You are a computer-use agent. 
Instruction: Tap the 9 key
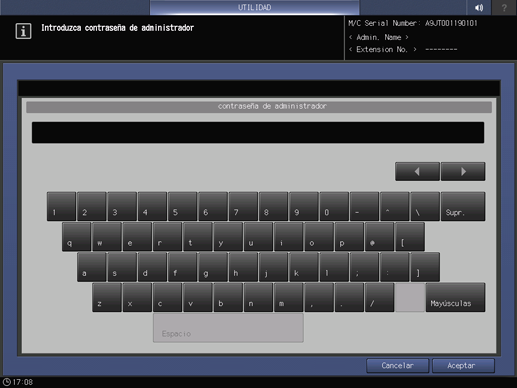[x=304, y=206]
